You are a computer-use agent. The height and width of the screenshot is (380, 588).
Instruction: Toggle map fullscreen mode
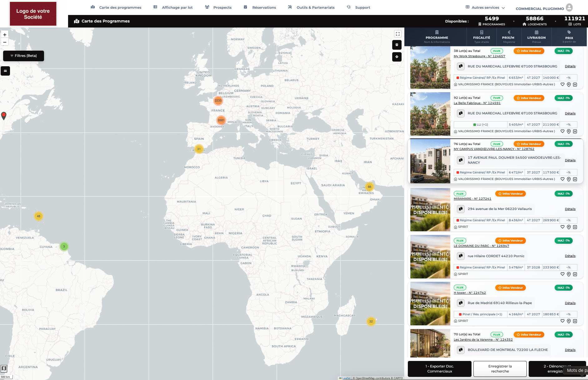click(398, 34)
